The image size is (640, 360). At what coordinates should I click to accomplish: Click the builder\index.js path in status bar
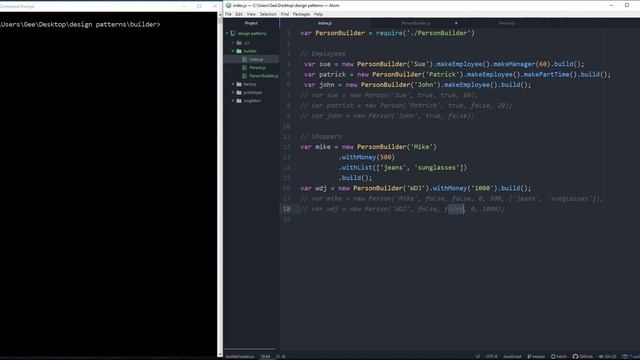click(240, 356)
